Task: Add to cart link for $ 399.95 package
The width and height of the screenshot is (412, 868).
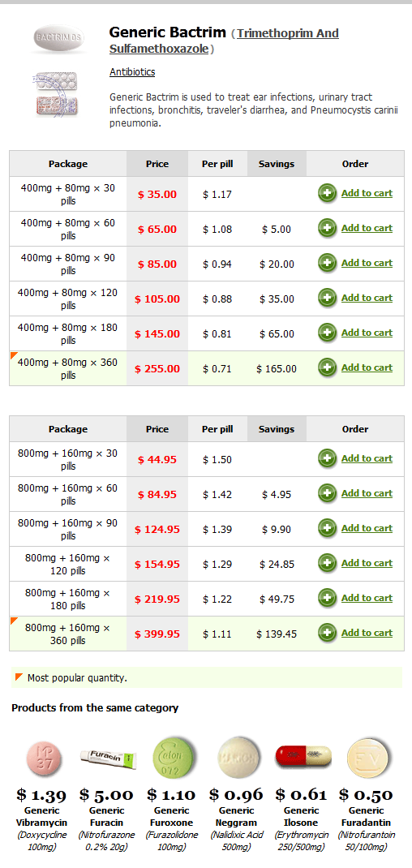Action: point(367,633)
